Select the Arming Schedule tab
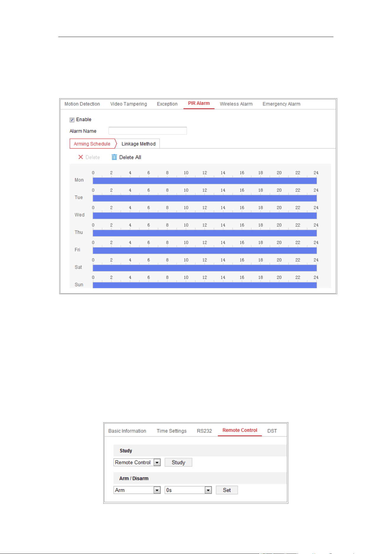Viewport: 392px width, 554px height. click(x=92, y=144)
